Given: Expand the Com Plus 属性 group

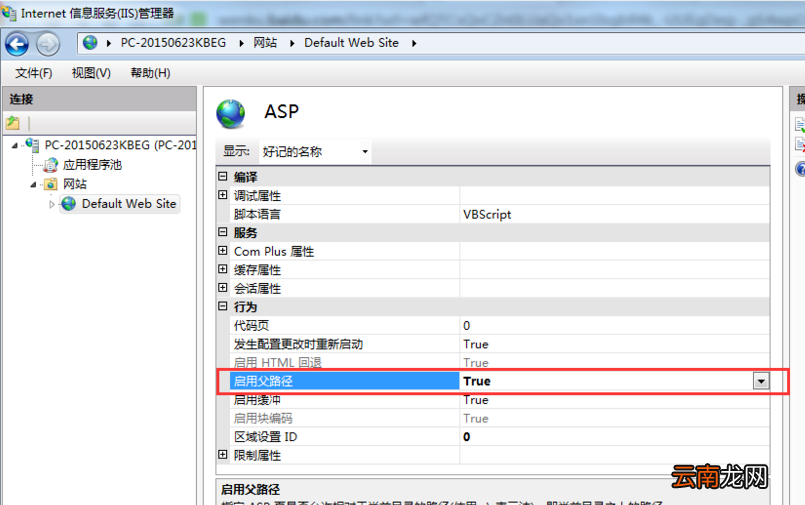Looking at the screenshot, I should click(x=222, y=250).
